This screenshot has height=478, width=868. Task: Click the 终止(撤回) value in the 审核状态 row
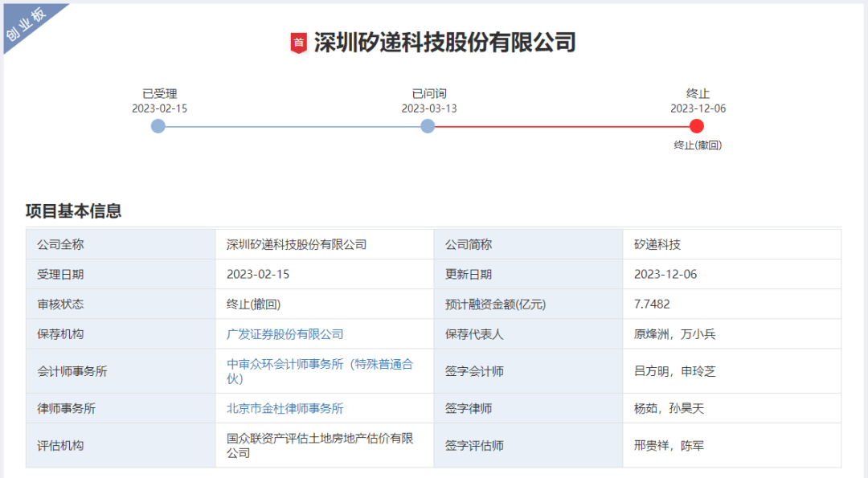click(253, 304)
